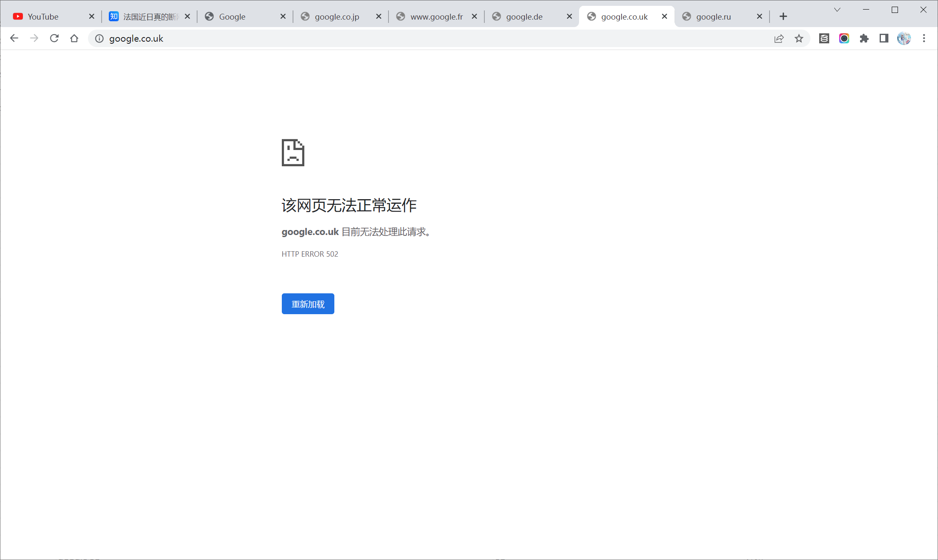Switch to the google.co.jp tab
Viewport: 938px width, 560px height.
point(337,17)
